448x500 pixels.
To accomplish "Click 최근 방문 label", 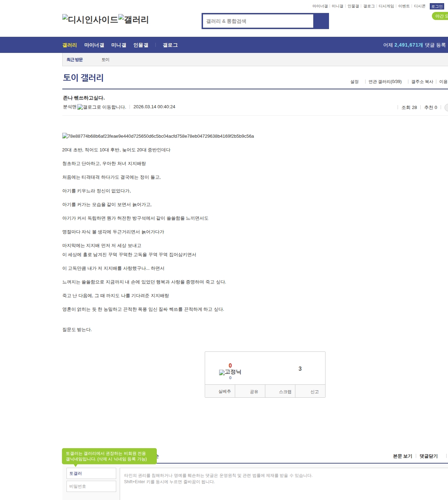I will tap(75, 60).
